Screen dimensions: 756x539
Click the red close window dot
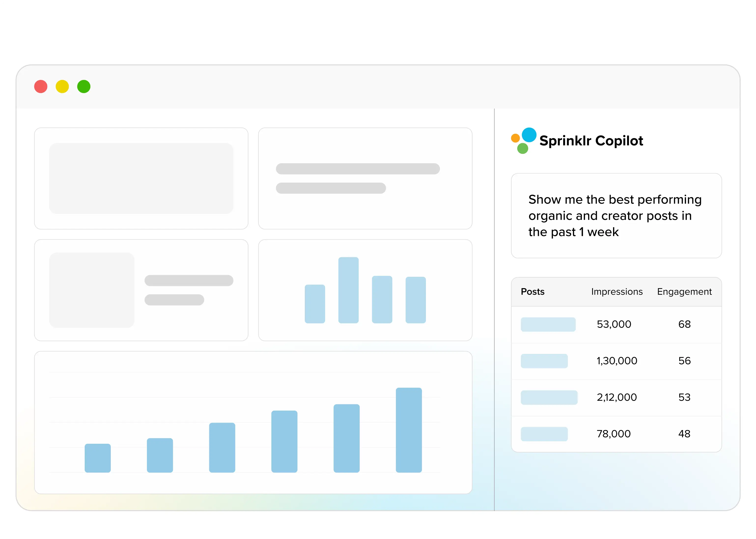[x=41, y=87]
